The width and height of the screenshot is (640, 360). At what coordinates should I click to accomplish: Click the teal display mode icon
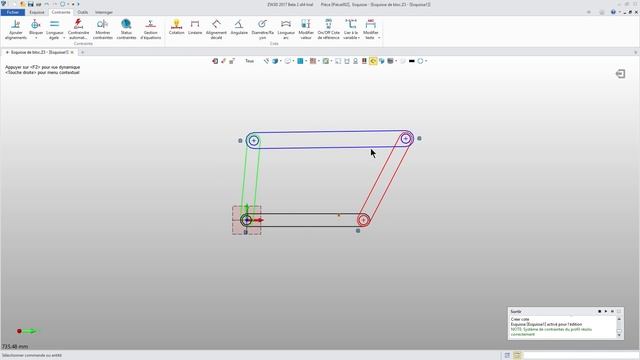300,61
